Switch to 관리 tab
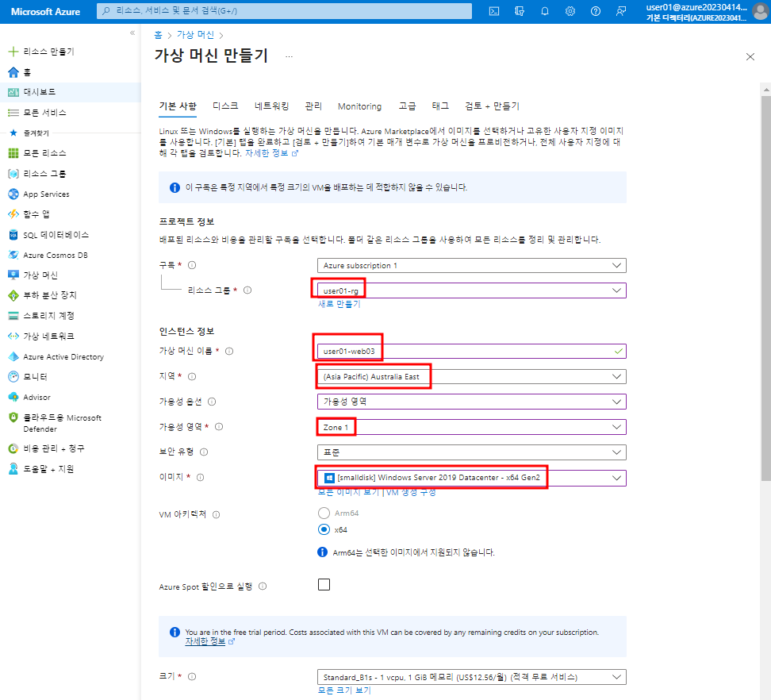The width and height of the screenshot is (771, 700). tap(313, 106)
